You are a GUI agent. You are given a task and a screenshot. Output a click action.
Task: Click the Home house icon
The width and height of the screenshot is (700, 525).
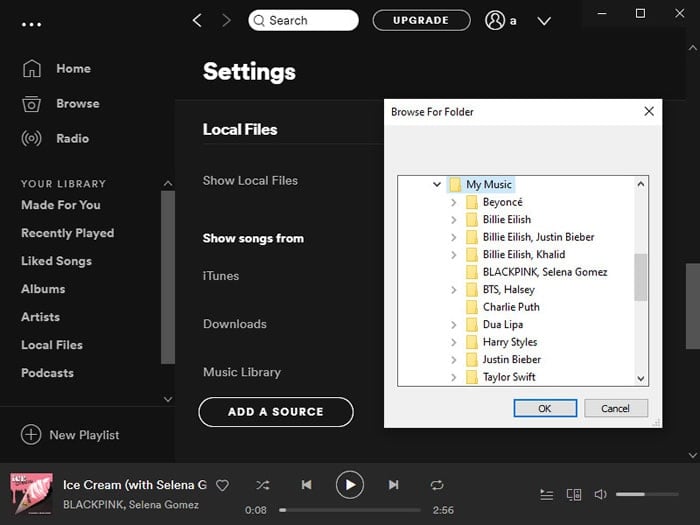[32, 68]
